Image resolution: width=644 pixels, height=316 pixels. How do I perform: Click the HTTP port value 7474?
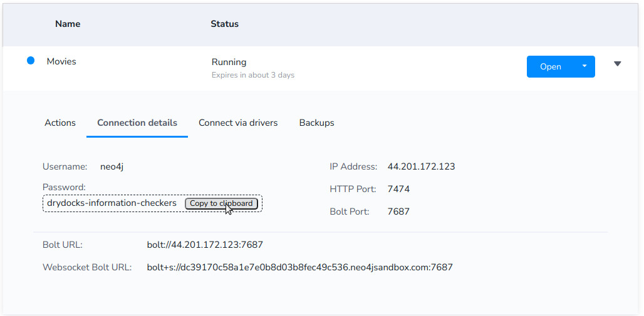(398, 189)
